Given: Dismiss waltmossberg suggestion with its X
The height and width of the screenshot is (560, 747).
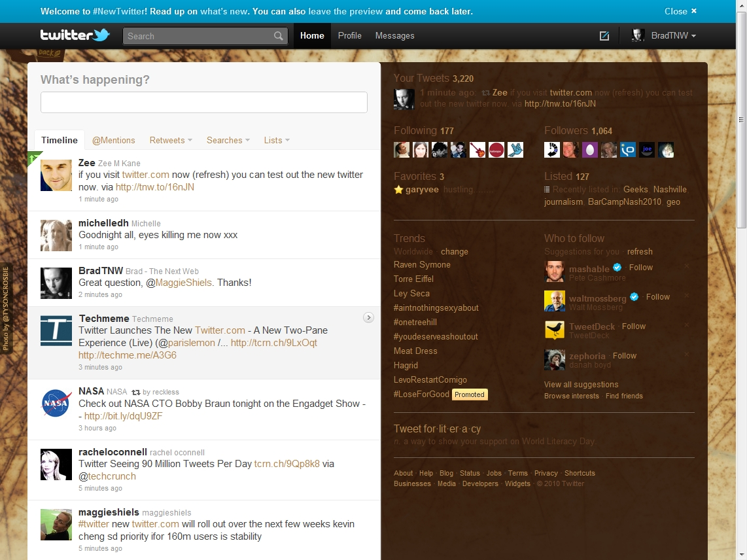Looking at the screenshot, I should click(x=687, y=296).
